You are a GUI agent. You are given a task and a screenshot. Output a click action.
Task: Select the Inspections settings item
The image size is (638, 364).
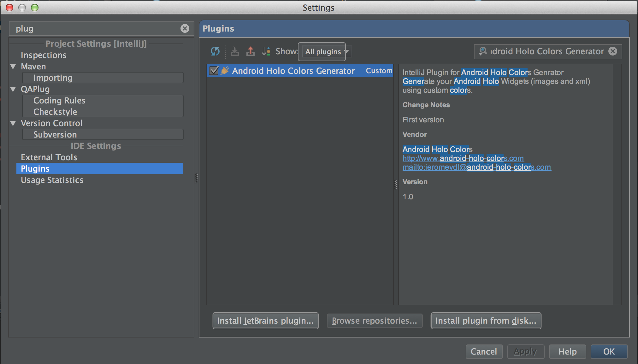pos(44,55)
